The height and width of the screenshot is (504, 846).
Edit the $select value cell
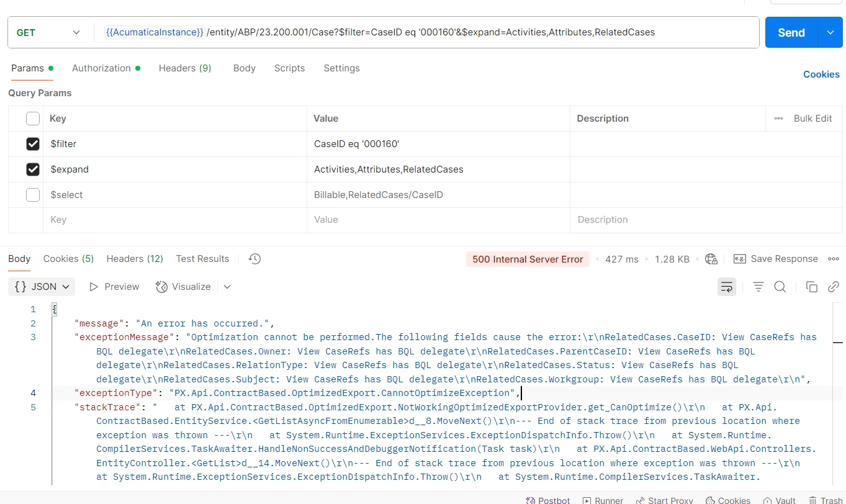438,195
